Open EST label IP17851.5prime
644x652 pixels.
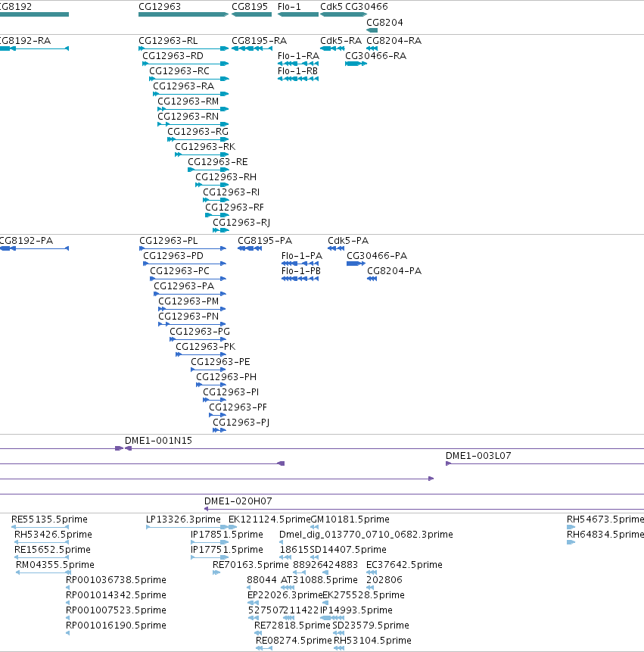coord(227,535)
